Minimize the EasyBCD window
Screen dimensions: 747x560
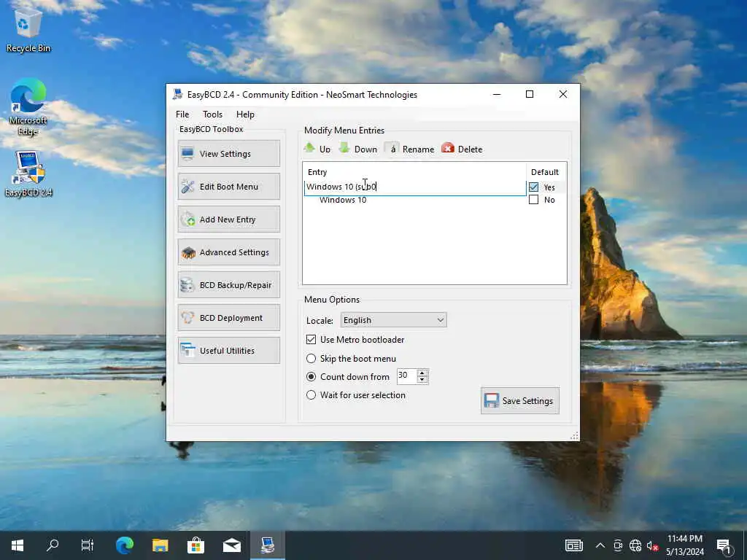click(497, 94)
